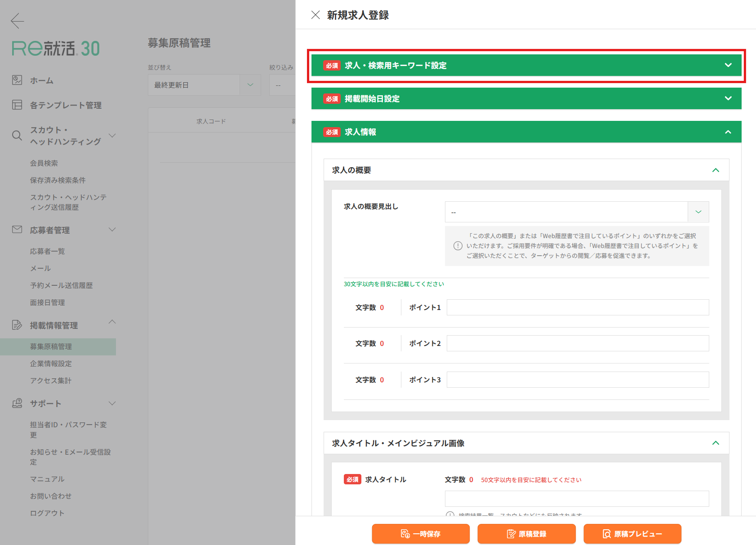Image resolution: width=756 pixels, height=545 pixels.
Task: Click the 30文字以内を目安に記載してください text
Action: pyautogui.click(x=394, y=284)
